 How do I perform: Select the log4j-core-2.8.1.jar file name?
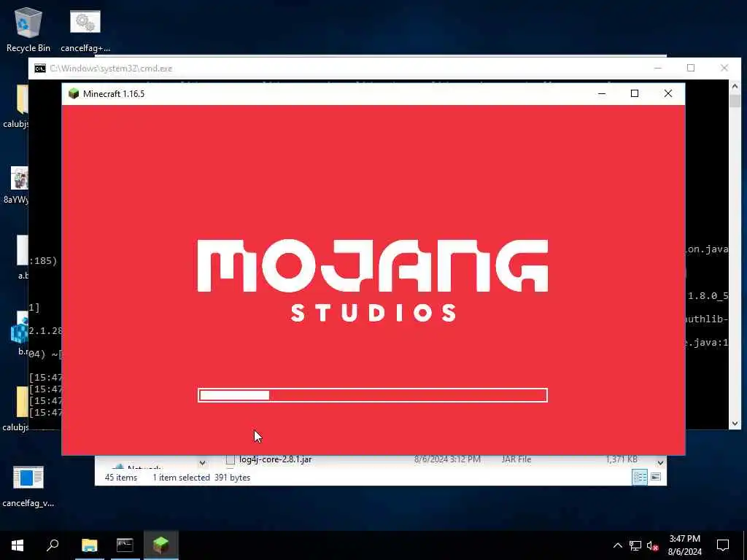click(275, 459)
